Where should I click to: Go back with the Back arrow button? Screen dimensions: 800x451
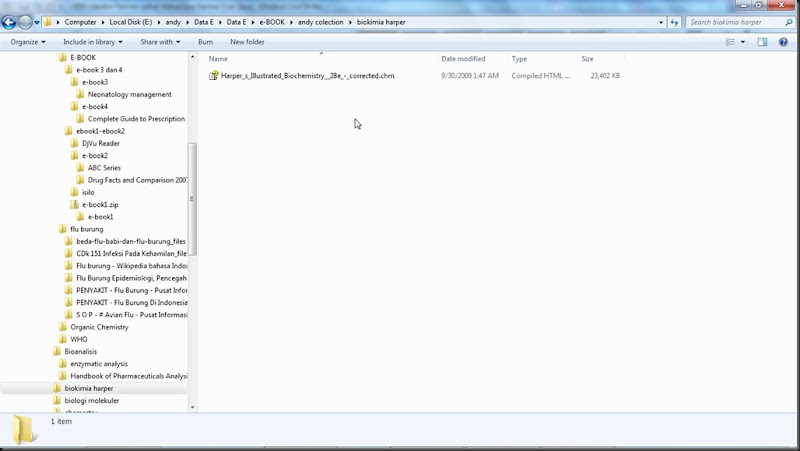(9, 22)
